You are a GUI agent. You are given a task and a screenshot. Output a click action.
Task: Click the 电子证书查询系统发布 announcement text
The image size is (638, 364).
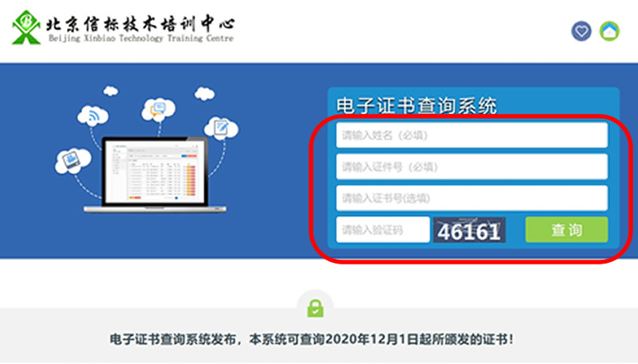(x=312, y=339)
